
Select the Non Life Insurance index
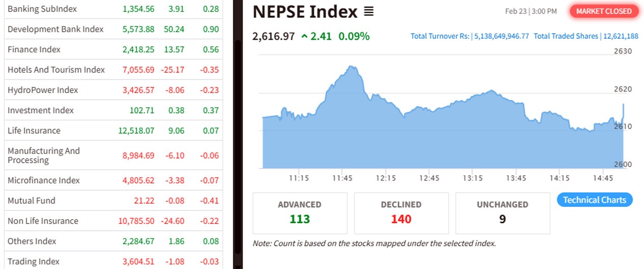43,221
